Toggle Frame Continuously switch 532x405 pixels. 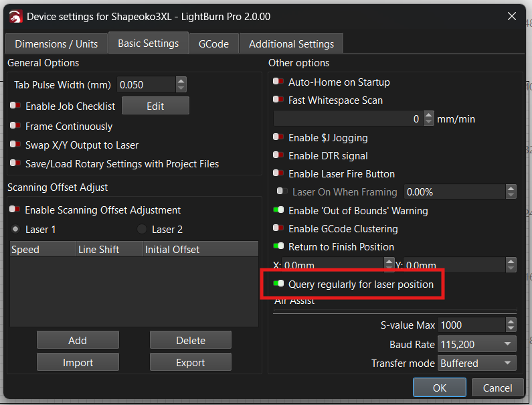coord(15,125)
